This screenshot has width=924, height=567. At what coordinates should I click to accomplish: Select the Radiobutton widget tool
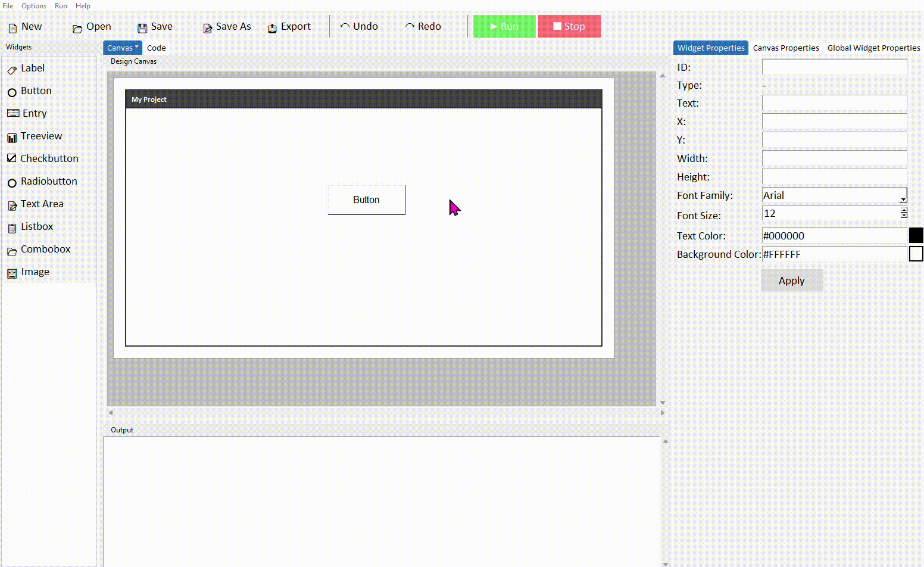click(48, 181)
